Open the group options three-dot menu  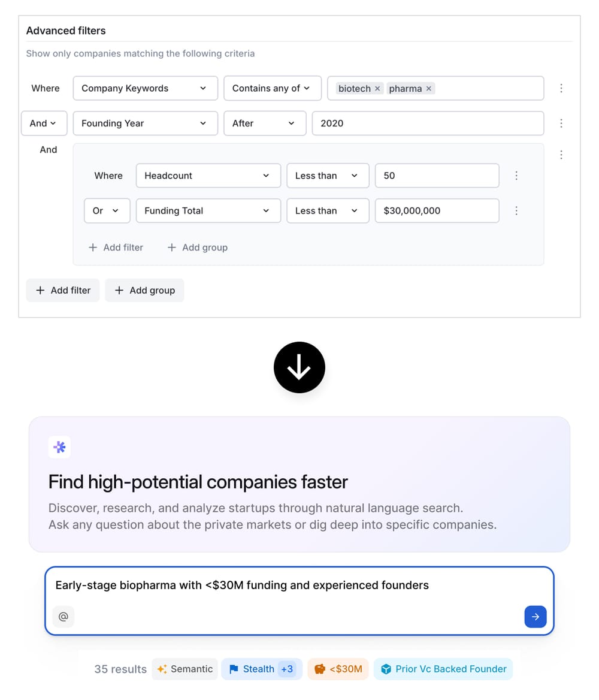click(x=561, y=155)
